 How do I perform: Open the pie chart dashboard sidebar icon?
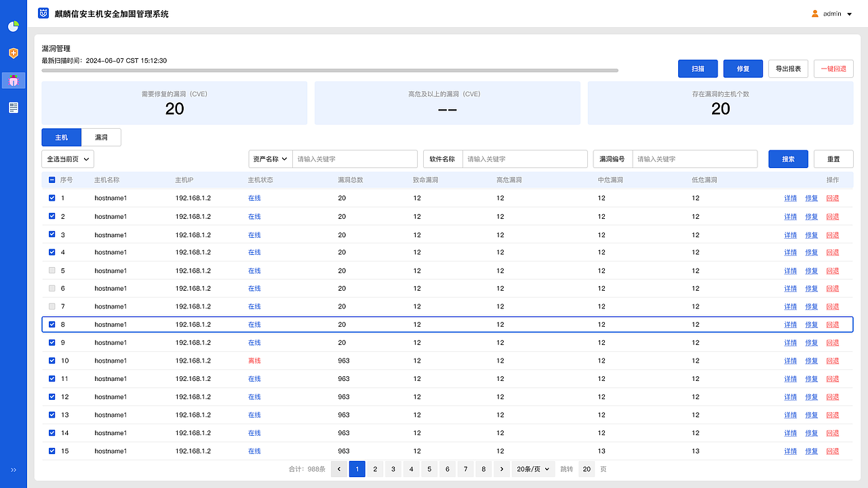(14, 26)
